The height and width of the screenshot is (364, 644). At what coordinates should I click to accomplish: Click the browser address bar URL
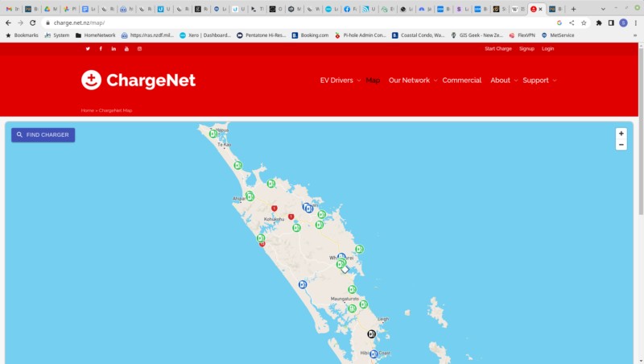coord(79,23)
